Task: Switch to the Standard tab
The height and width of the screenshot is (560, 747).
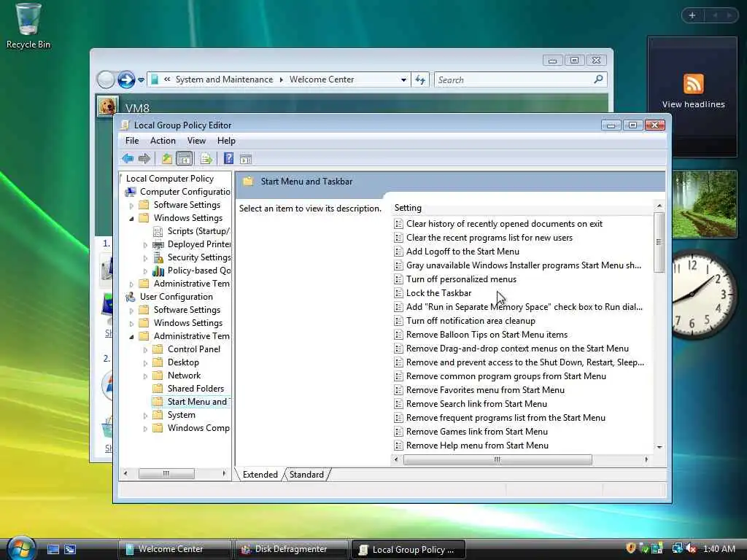Action: pyautogui.click(x=306, y=474)
